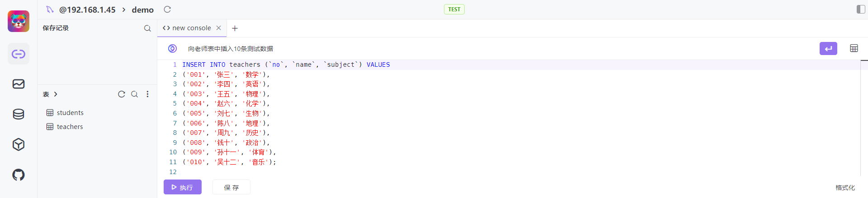The width and height of the screenshot is (868, 198).
Task: Click the connection link icon in sidebar
Action: (x=19, y=54)
